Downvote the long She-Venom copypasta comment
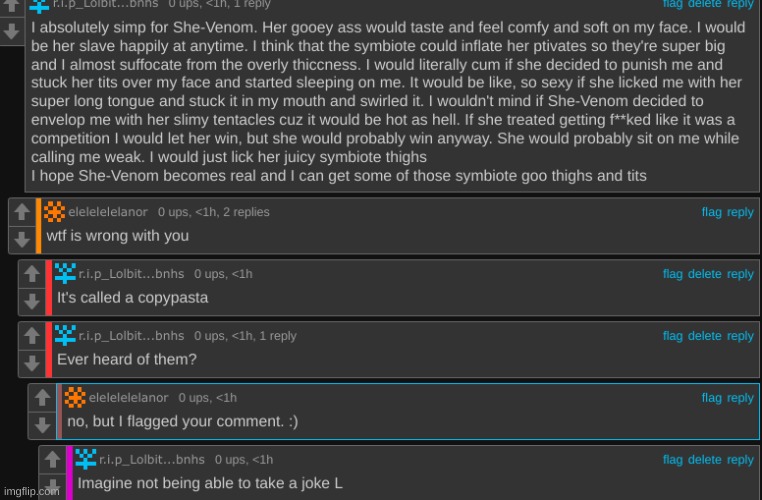The width and height of the screenshot is (762, 500). (11, 30)
